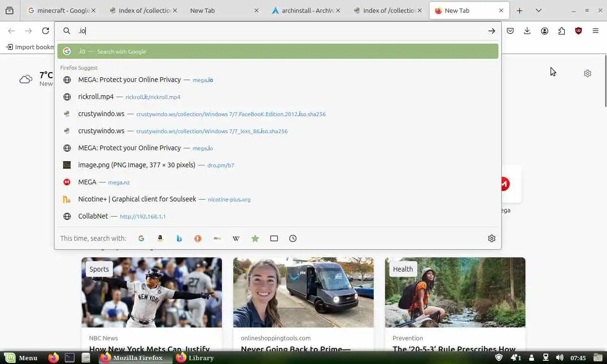Close the archinstall tab

(338, 10)
